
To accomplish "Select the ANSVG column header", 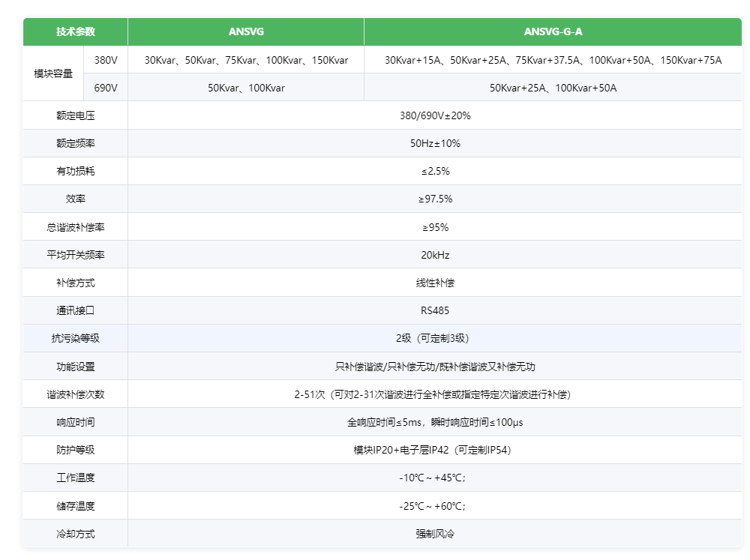I will click(246, 31).
